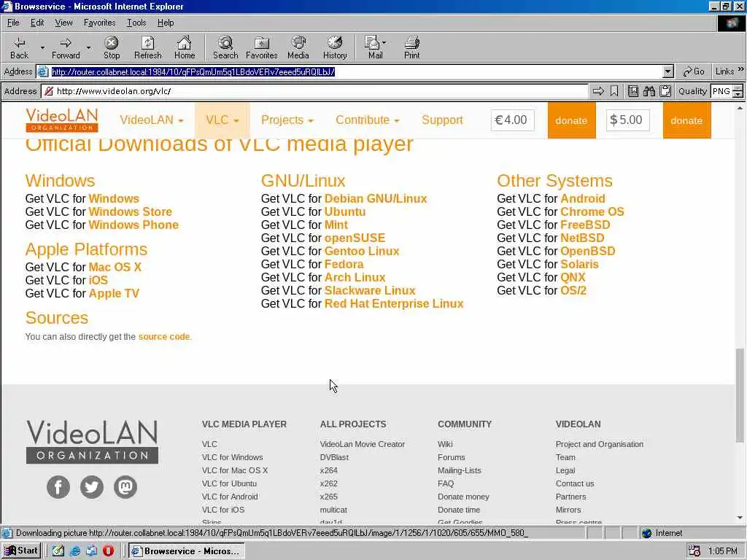Viewport: 747px width, 560px height.
Task: Click the system tray scheduler icon
Action: point(694,551)
